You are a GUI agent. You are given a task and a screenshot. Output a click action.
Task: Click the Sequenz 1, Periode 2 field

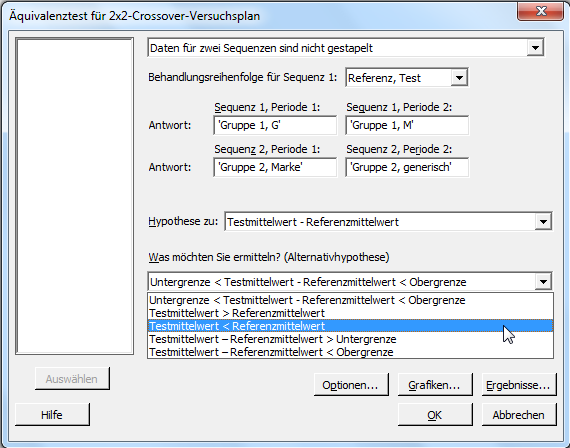pyautogui.click(x=407, y=125)
